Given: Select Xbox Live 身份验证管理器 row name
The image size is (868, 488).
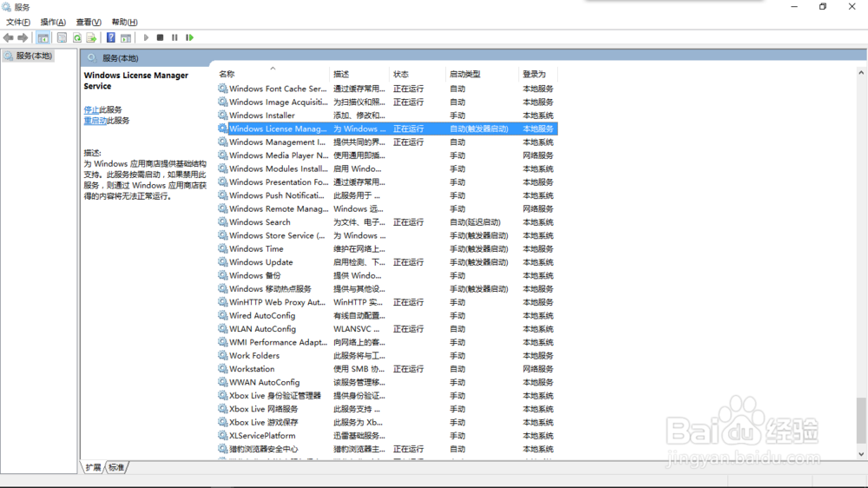Looking at the screenshot, I should pos(275,395).
